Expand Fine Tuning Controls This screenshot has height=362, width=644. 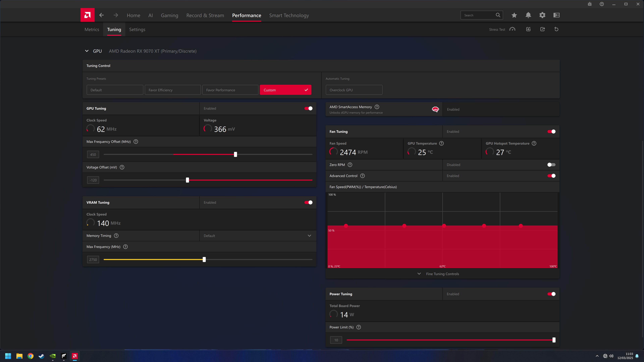(x=442, y=274)
